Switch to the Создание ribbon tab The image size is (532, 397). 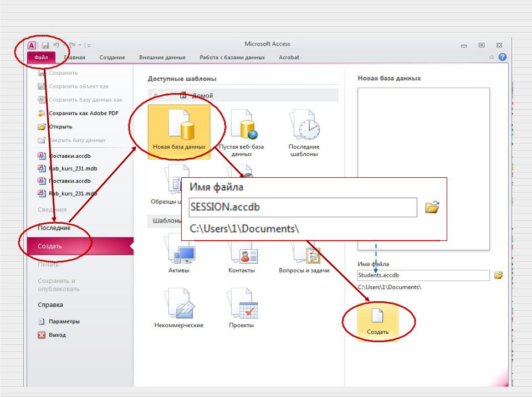112,57
